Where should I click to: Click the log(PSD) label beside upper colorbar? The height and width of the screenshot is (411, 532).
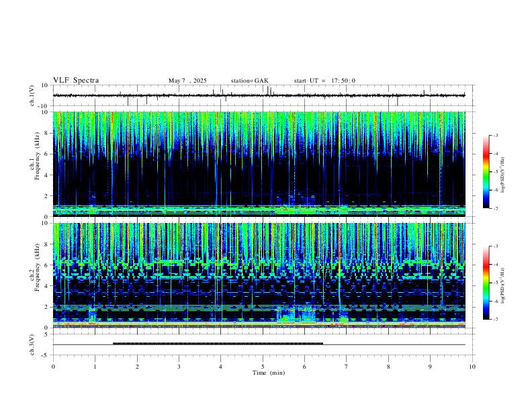click(502, 175)
